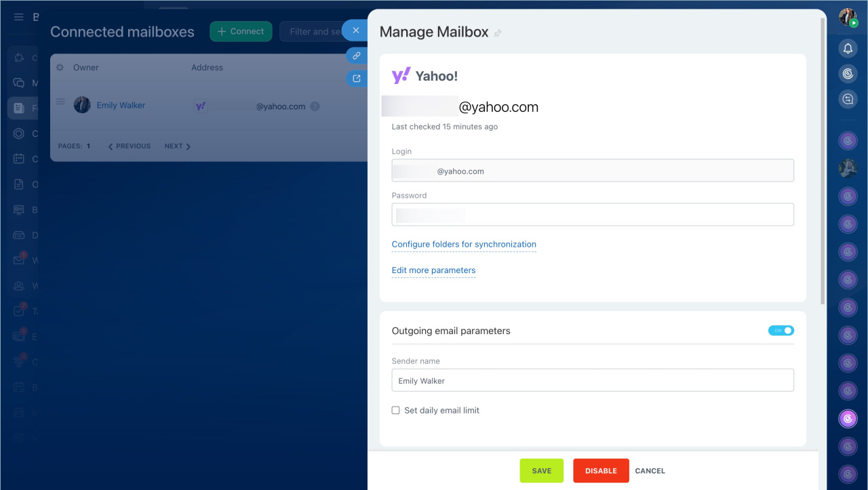
Task: Open the chat bubbles icon in left sidebar
Action: pyautogui.click(x=19, y=83)
